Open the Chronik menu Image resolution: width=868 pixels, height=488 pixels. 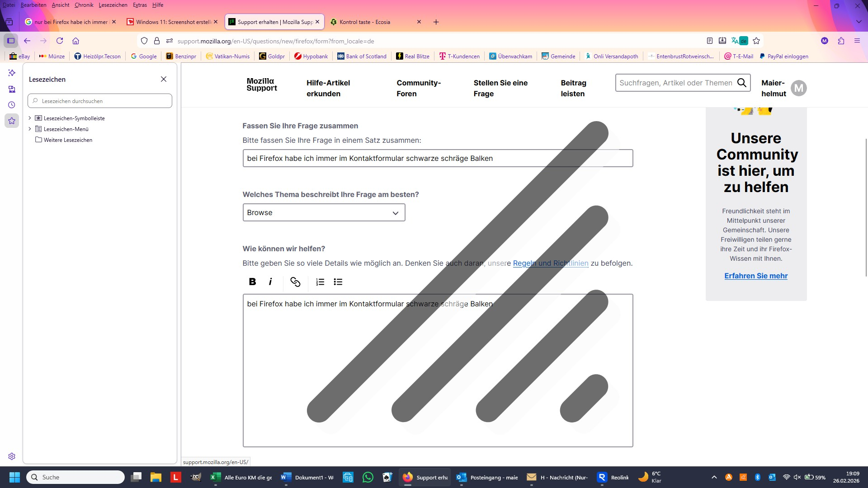[x=84, y=5]
